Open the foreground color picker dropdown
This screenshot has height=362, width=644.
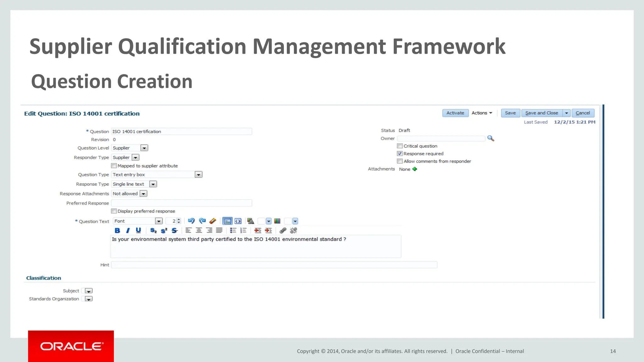tap(269, 221)
